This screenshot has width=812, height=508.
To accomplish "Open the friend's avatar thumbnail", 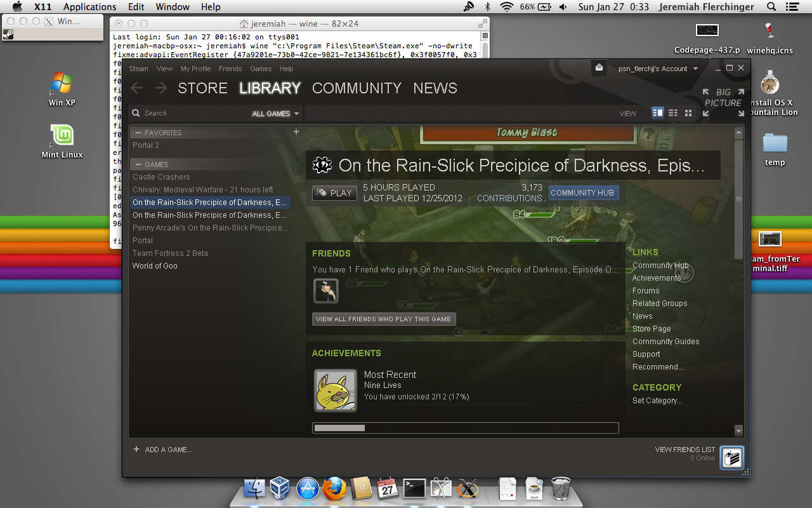I will (326, 291).
